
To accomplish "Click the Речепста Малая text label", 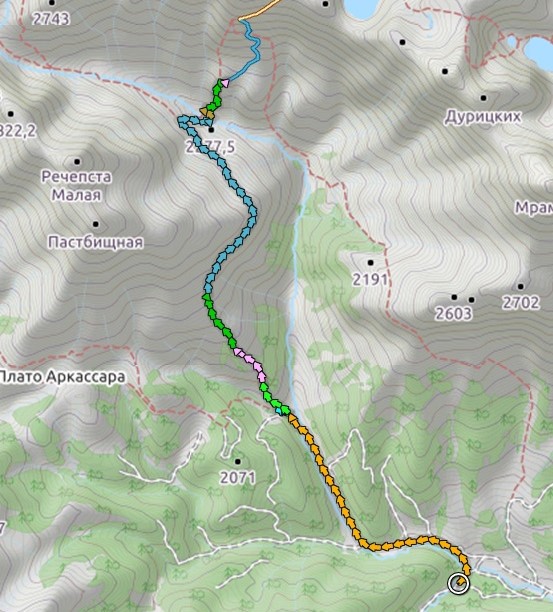I will pyautogui.click(x=76, y=186).
